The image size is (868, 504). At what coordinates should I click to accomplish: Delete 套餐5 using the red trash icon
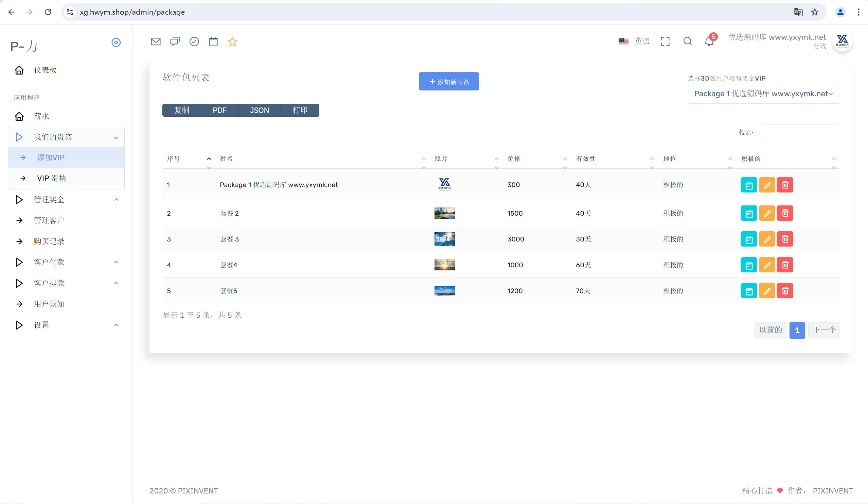[x=785, y=291]
